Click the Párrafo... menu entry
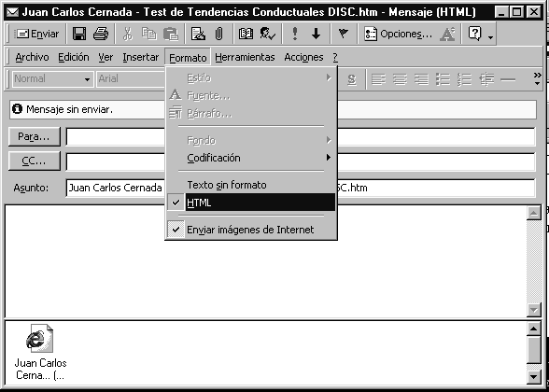 (251, 114)
